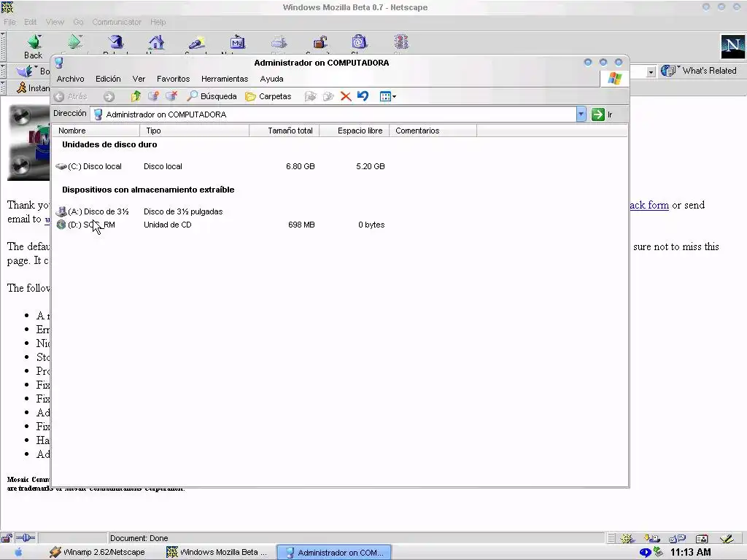
Task: Click the security lock in Netscape status bar
Action: click(7, 538)
